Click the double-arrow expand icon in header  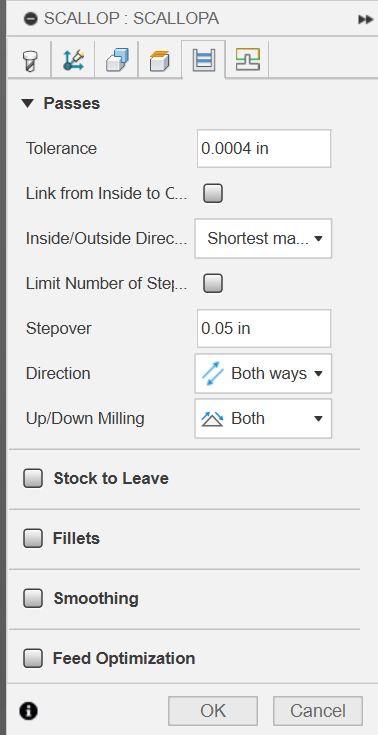tap(365, 19)
